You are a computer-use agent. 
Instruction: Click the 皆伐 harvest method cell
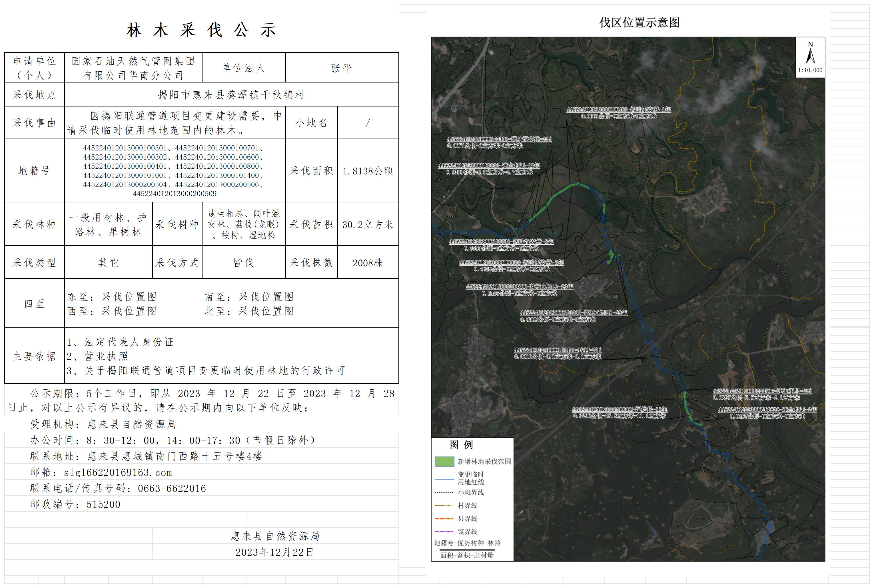tap(244, 263)
